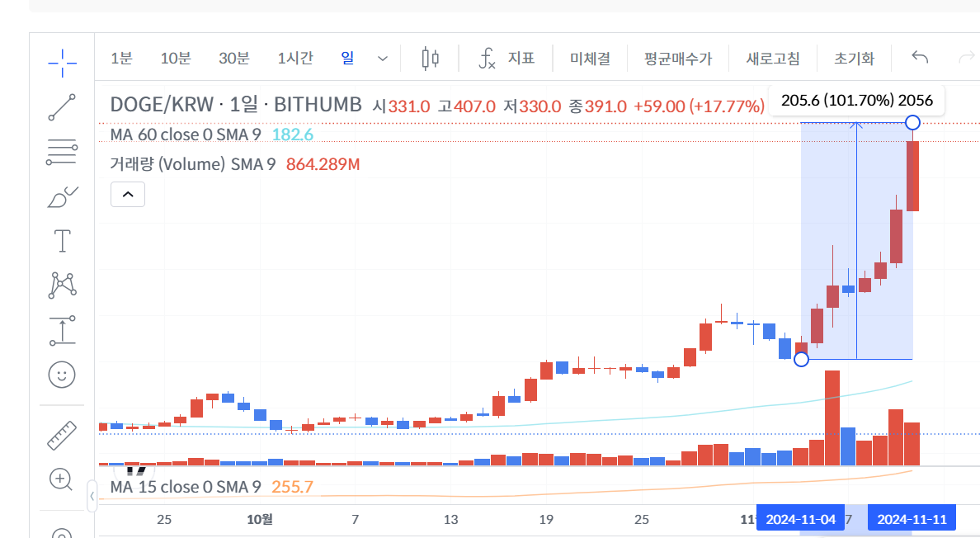Click the 초기화 reset button

[x=855, y=59]
